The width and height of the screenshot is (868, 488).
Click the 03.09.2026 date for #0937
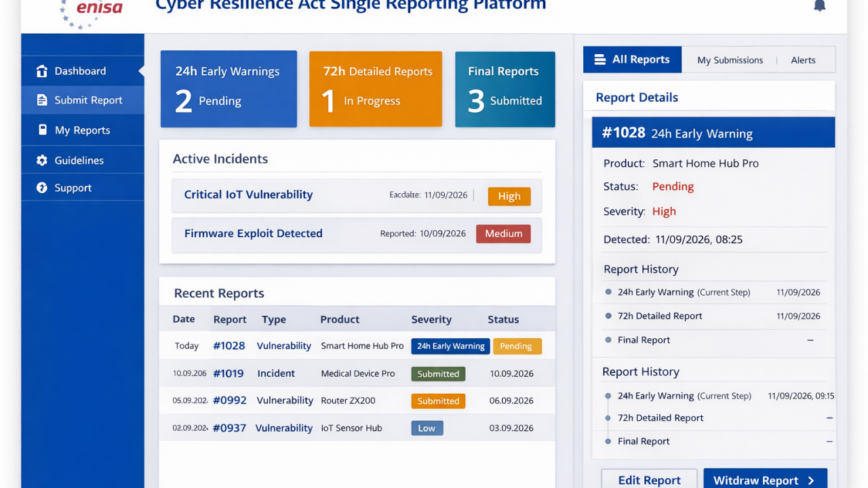(511, 428)
